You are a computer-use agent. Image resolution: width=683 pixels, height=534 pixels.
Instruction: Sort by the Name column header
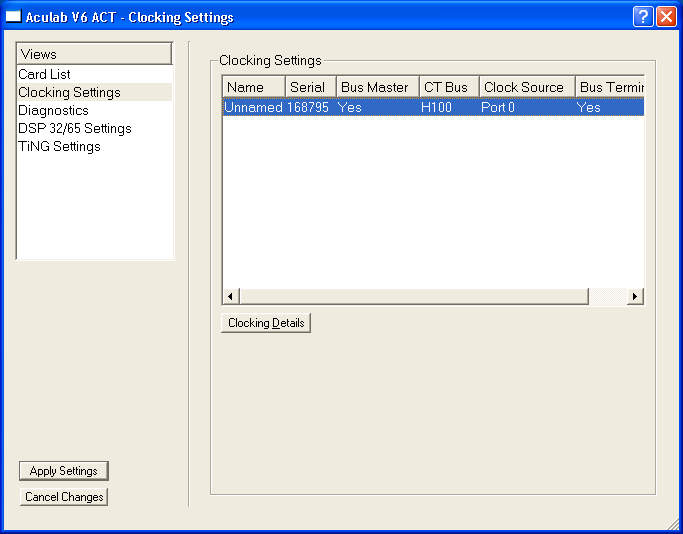coord(254,87)
